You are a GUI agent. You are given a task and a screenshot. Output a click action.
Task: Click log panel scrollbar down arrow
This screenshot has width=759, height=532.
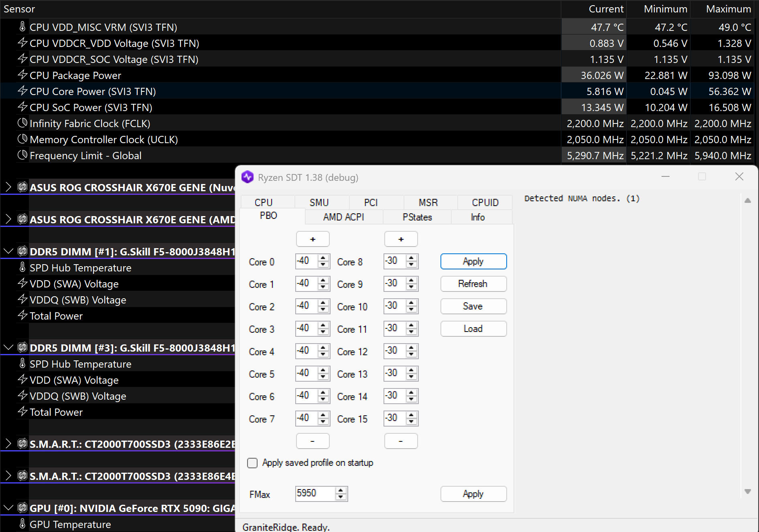748,492
